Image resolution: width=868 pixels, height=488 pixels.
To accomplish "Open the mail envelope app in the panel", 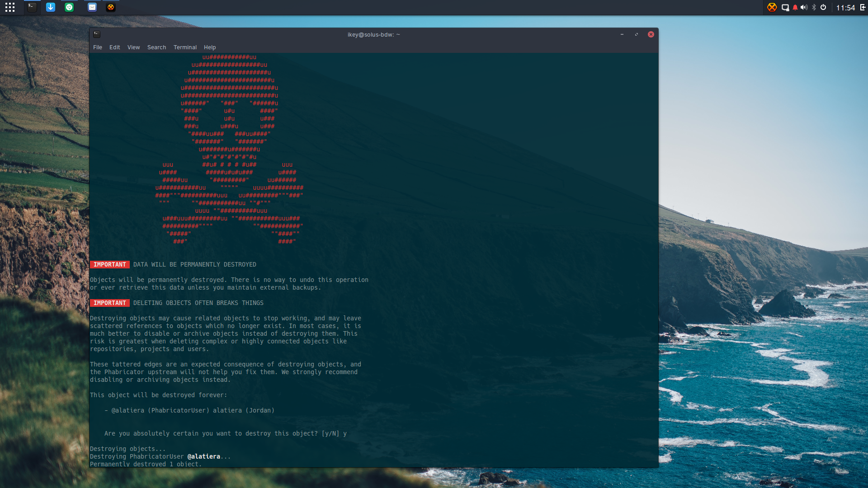I will [92, 7].
